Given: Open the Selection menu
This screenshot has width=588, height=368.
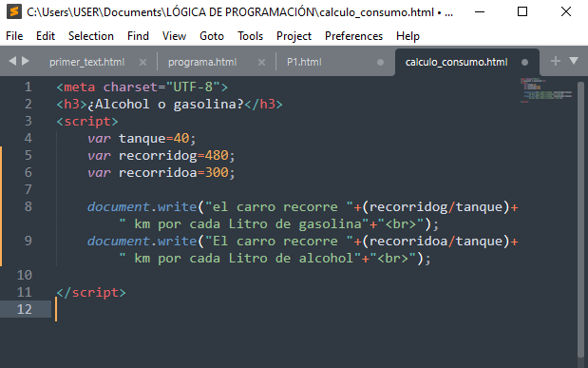Looking at the screenshot, I should click(91, 36).
